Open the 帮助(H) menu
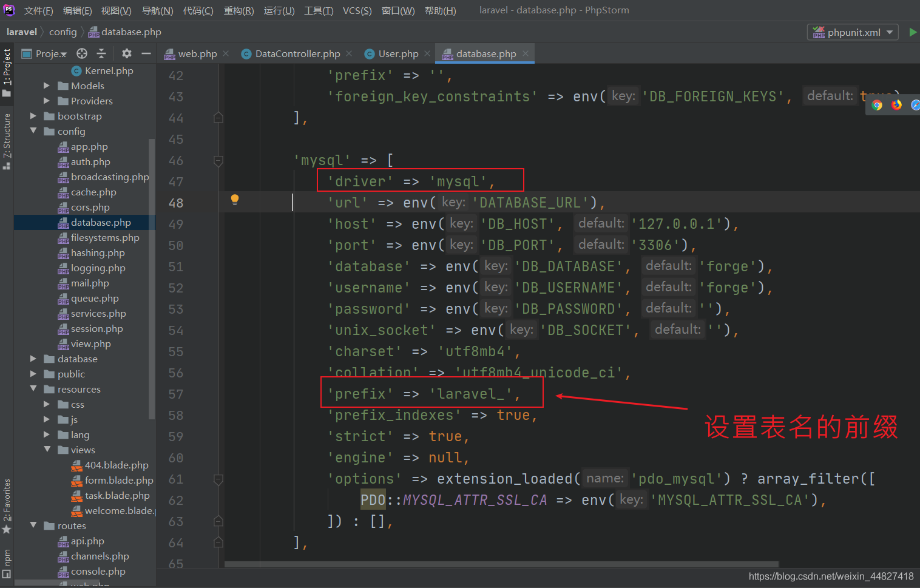This screenshot has height=588, width=920. click(x=440, y=10)
